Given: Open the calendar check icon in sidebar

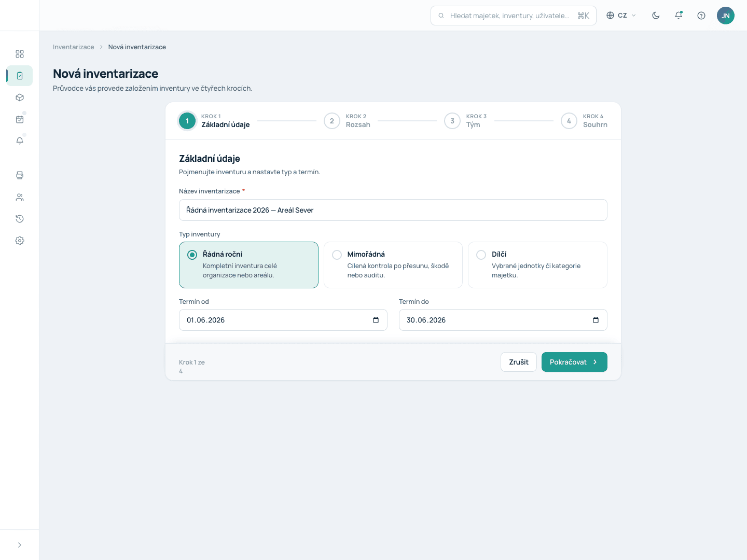Looking at the screenshot, I should click(x=20, y=119).
